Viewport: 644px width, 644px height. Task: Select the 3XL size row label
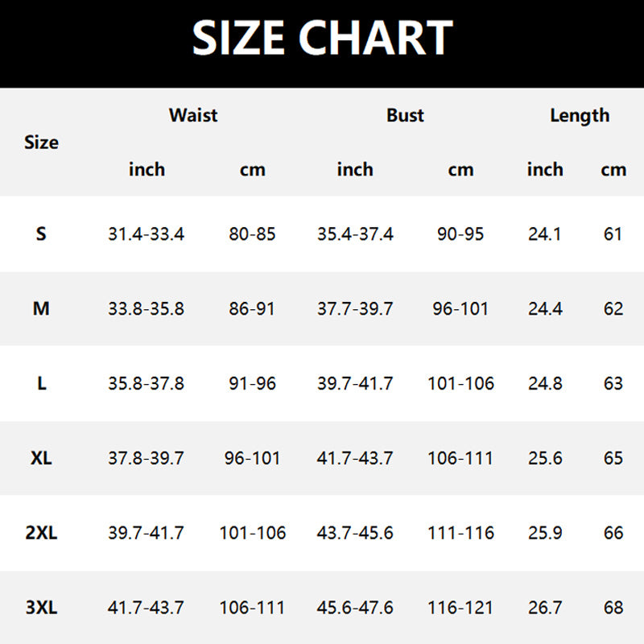tap(41, 608)
